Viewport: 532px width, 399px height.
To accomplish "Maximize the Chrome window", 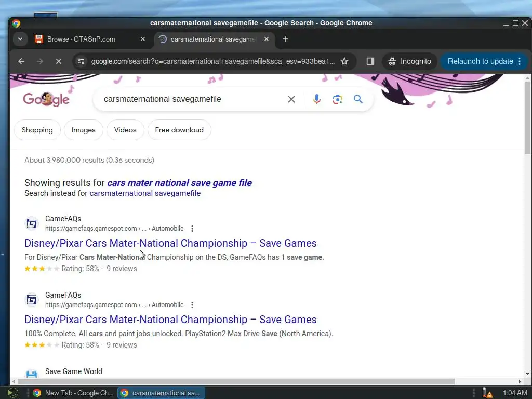I will 515,23.
